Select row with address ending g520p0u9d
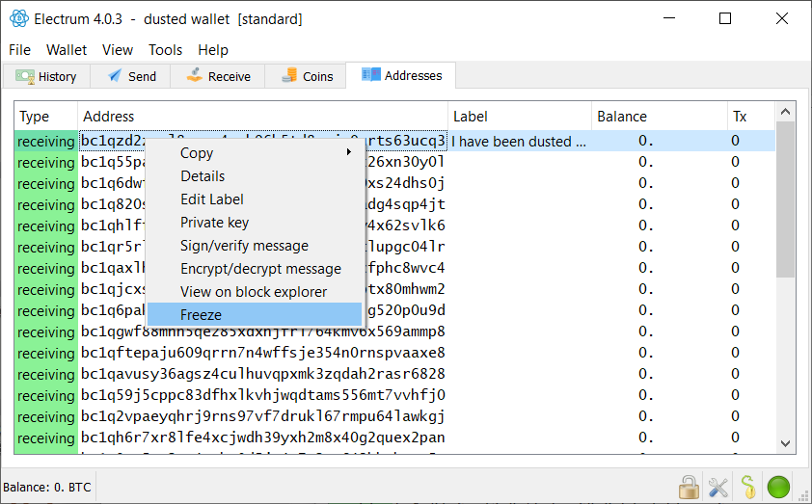Image resolution: width=812 pixels, height=504 pixels. pyautogui.click(x=394, y=310)
